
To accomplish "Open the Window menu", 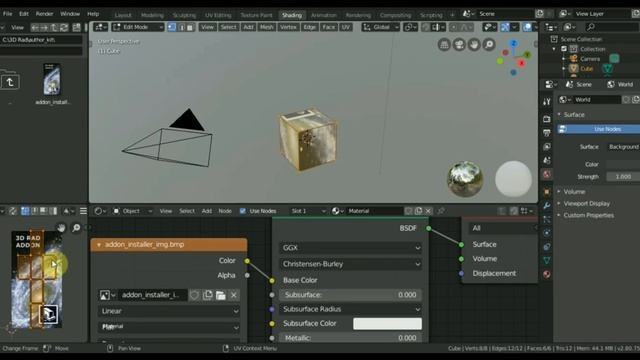I will click(x=70, y=14).
